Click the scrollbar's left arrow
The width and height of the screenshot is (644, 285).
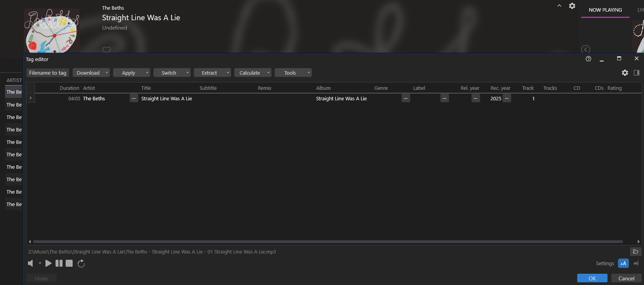click(30, 241)
